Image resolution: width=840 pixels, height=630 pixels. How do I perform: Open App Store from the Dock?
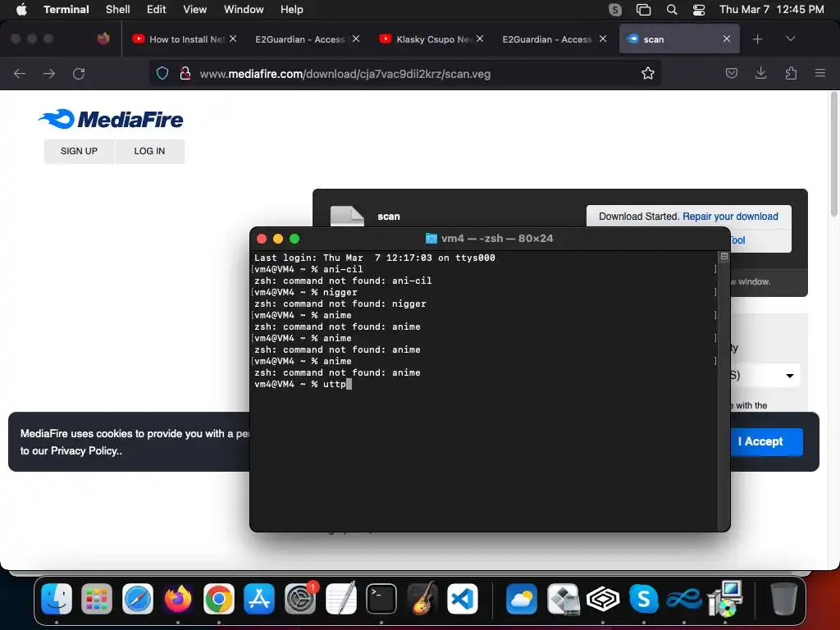[259, 598]
